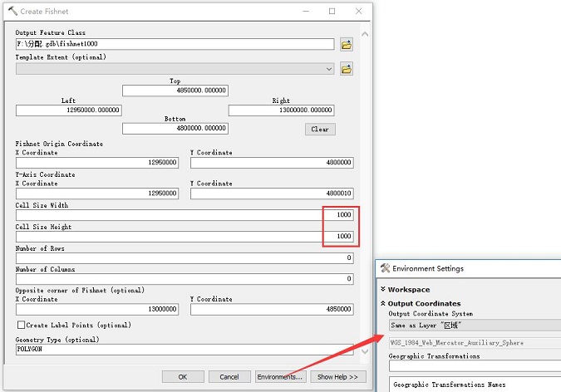Enable Create Label Points checkbox
Image resolution: width=561 pixels, height=392 pixels.
[21, 325]
